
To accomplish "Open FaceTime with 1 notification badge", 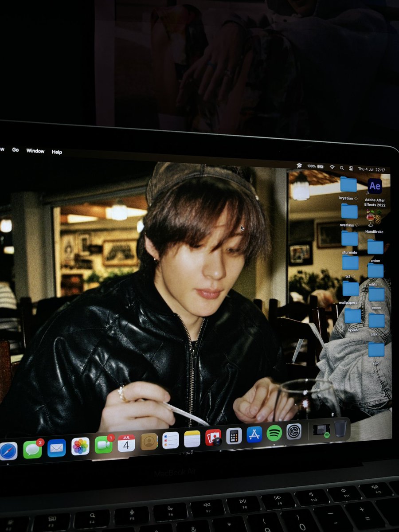I will pyautogui.click(x=104, y=445).
